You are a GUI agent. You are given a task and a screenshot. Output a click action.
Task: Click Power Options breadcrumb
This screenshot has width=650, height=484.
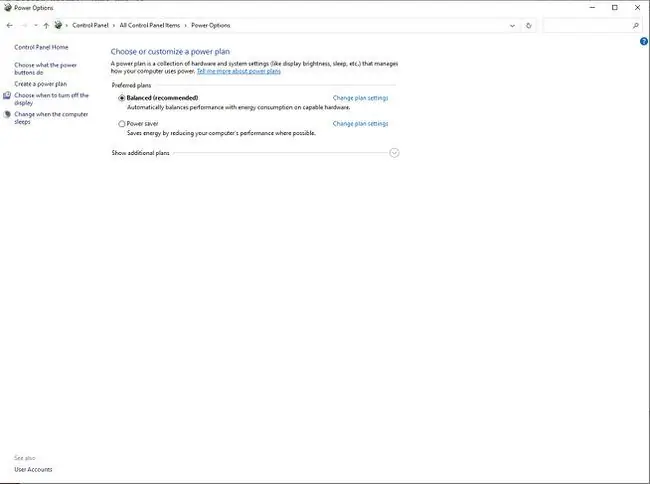pos(211,25)
